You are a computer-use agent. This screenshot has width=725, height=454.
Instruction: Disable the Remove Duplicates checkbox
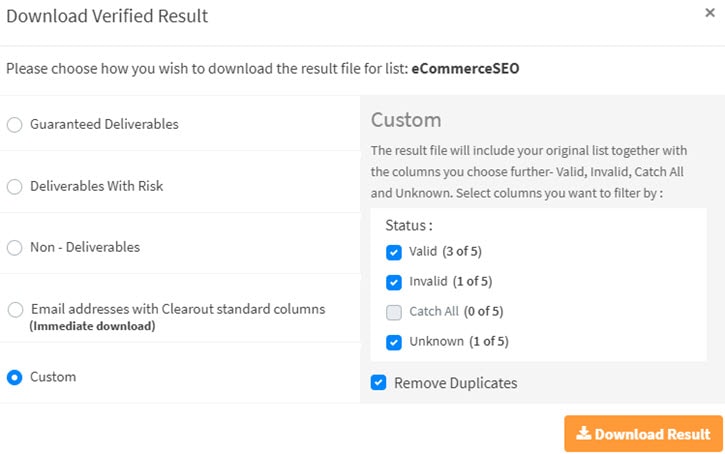tap(378, 383)
